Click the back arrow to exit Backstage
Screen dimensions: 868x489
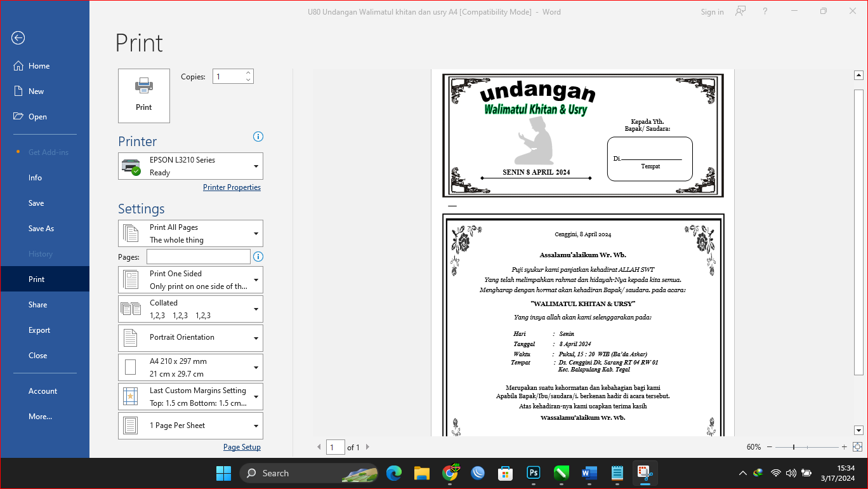18,38
